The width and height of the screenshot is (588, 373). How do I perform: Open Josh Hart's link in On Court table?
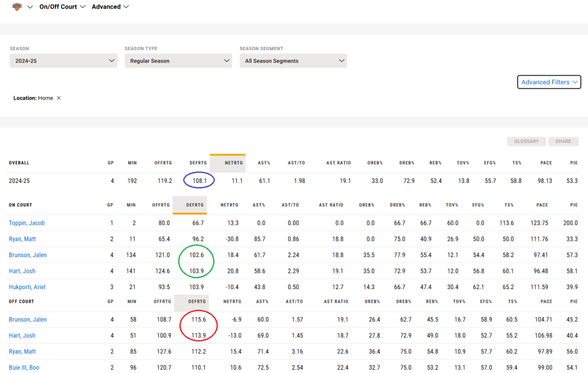pyautogui.click(x=22, y=271)
